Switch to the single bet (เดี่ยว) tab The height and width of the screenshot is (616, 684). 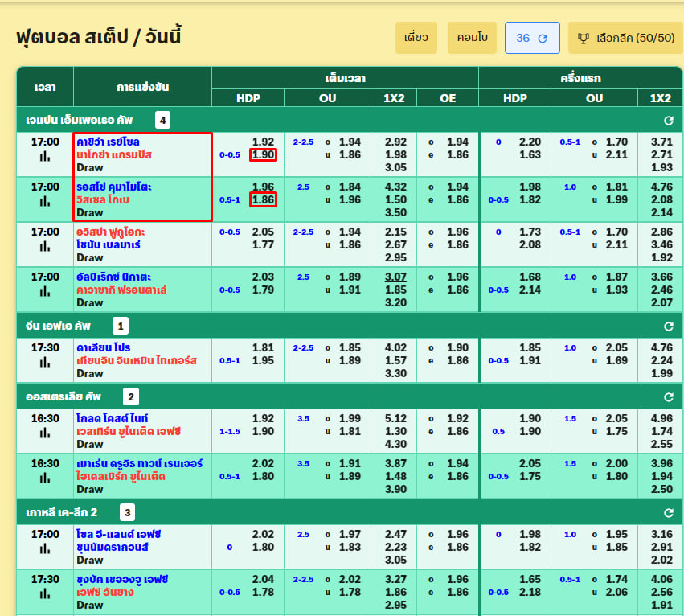pyautogui.click(x=416, y=38)
